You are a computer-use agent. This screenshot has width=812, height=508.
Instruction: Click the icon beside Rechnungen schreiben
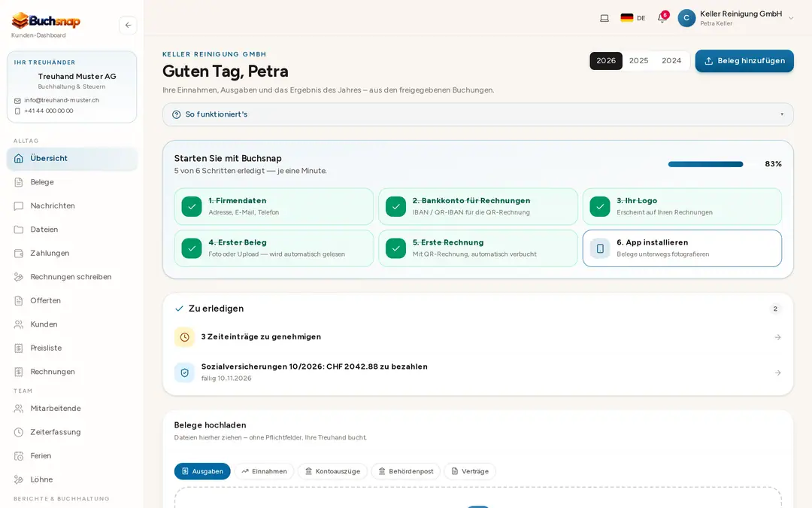pos(19,277)
